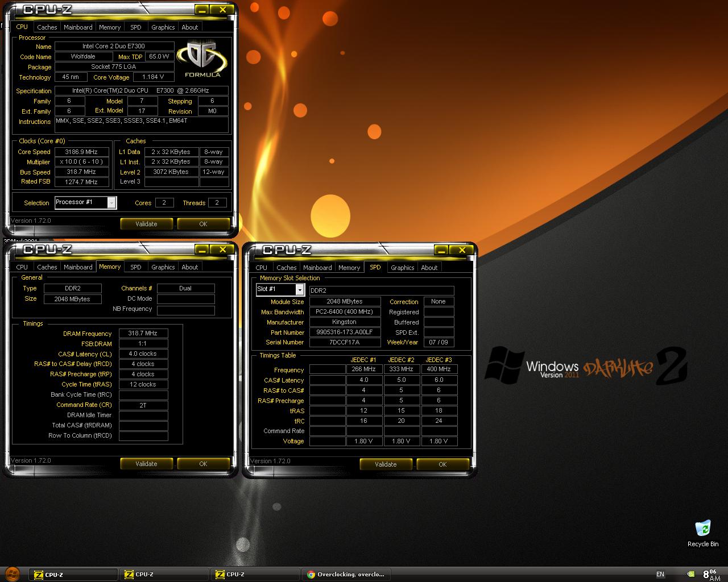Click the Serial Number field 7DCCF17A
Screen dimensions: 728x582
pos(345,343)
